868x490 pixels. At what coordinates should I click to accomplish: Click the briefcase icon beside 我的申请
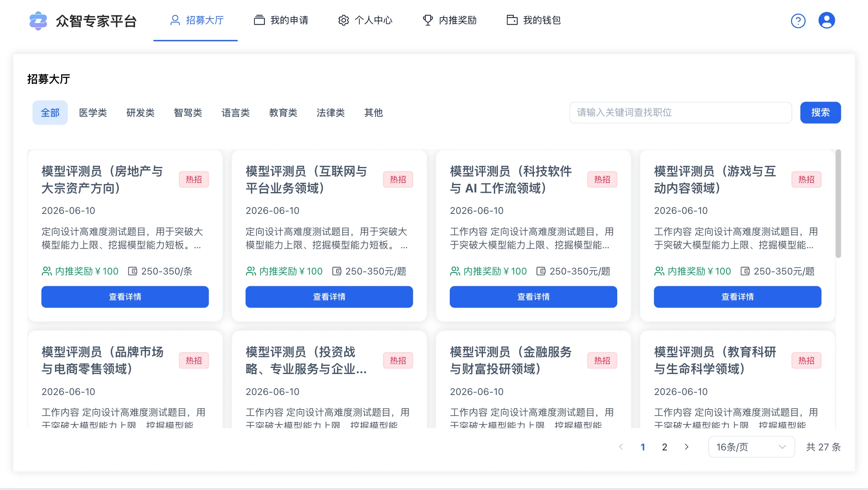click(x=259, y=20)
